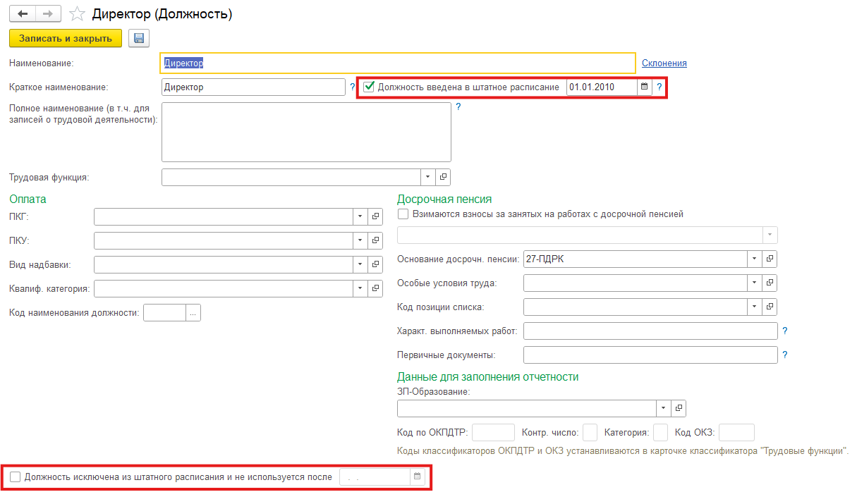The image size is (857, 504).
Task: Open the ПКГ item form
Action: tap(375, 216)
